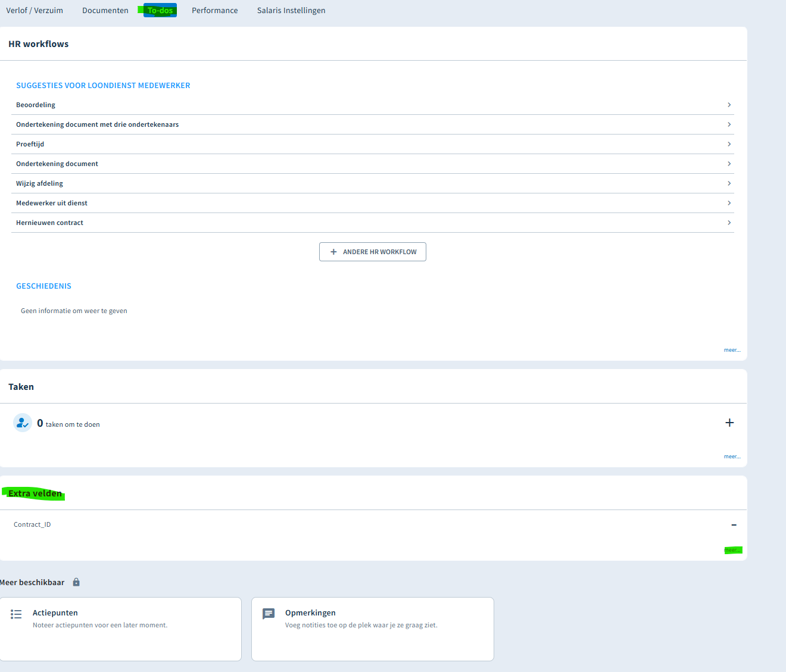This screenshot has width=786, height=672.
Task: Open the meer link in Taken
Action: click(x=732, y=457)
